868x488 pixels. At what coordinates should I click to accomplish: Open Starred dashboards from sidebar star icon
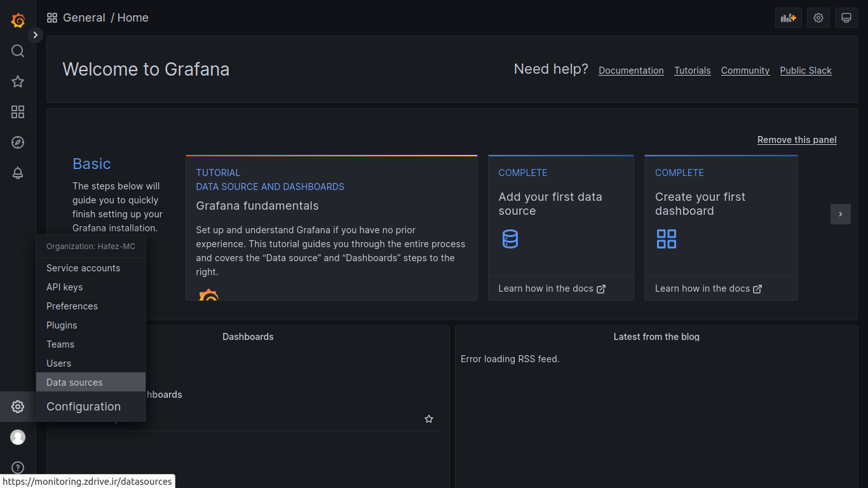pos(18,81)
